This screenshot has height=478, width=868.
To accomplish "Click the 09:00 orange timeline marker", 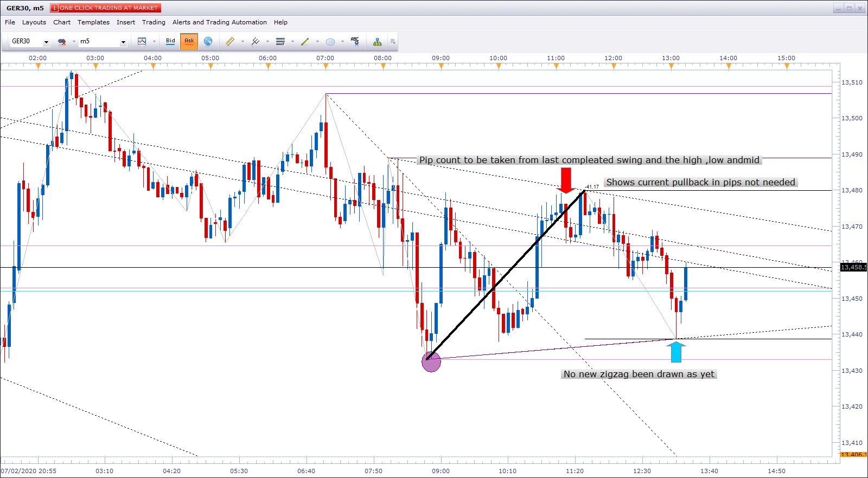I will click(x=441, y=66).
